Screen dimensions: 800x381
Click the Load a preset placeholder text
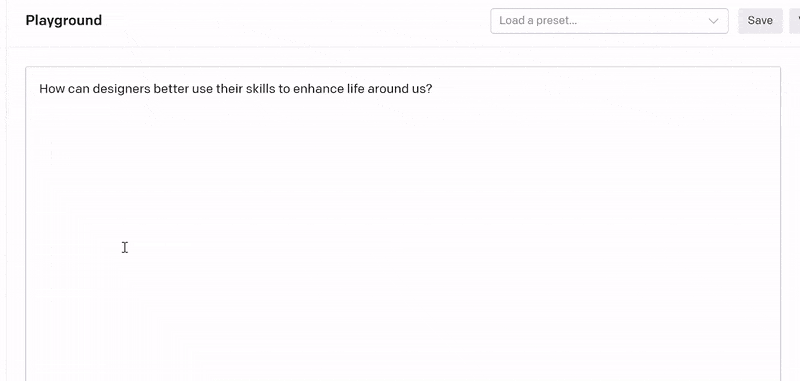click(538, 21)
